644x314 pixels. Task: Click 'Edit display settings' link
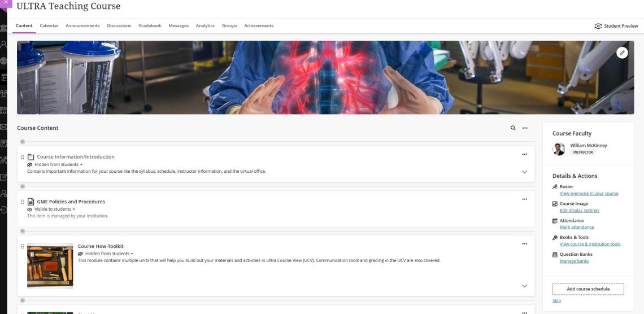click(x=580, y=210)
